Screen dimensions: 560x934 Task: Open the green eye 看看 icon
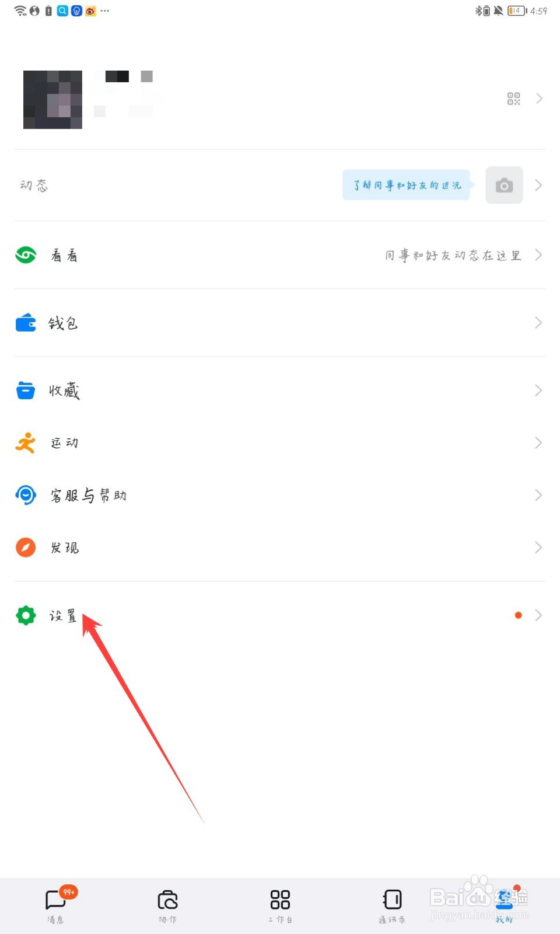point(26,255)
